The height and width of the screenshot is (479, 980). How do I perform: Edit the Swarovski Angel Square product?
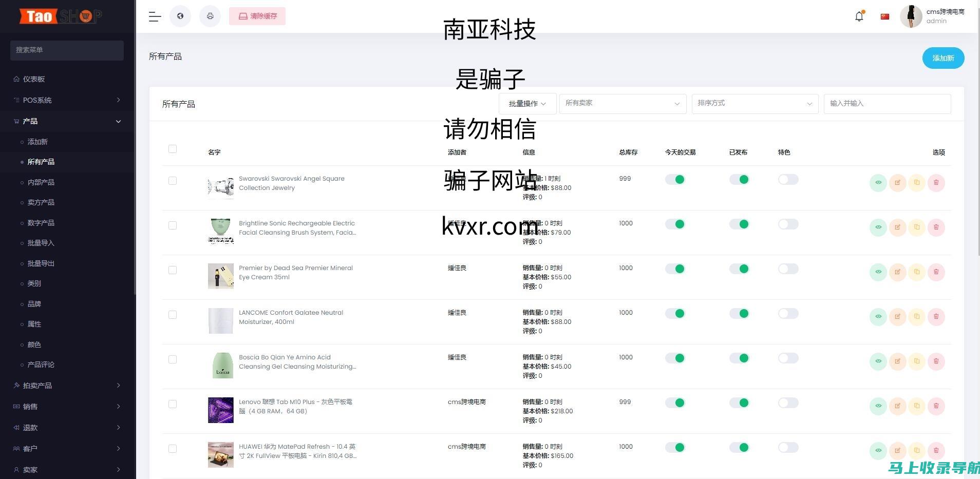click(898, 183)
